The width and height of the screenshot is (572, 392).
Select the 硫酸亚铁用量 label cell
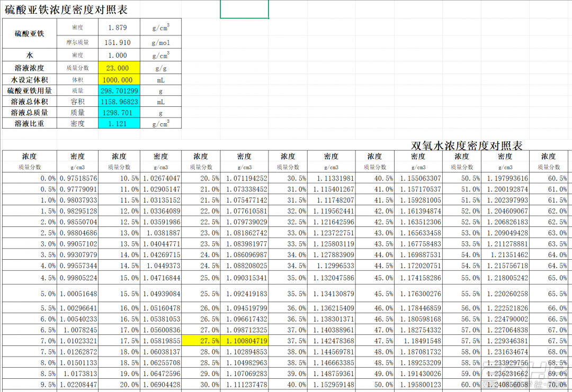click(30, 90)
